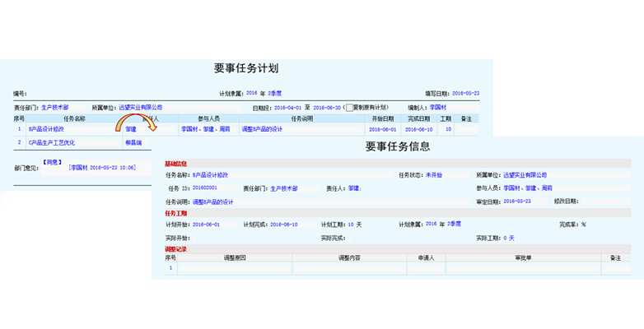Change the 任务状态 value 未开始
644x329 pixels.
pos(433,174)
